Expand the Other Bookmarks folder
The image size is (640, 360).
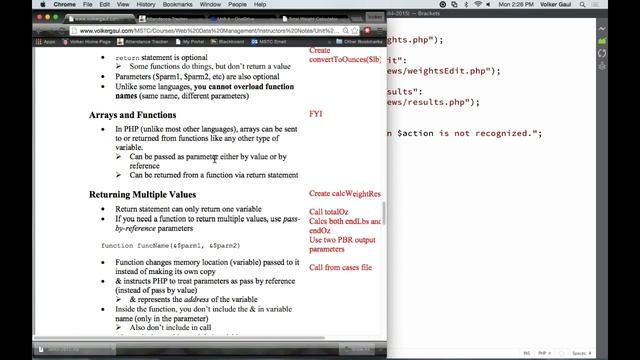point(359,42)
